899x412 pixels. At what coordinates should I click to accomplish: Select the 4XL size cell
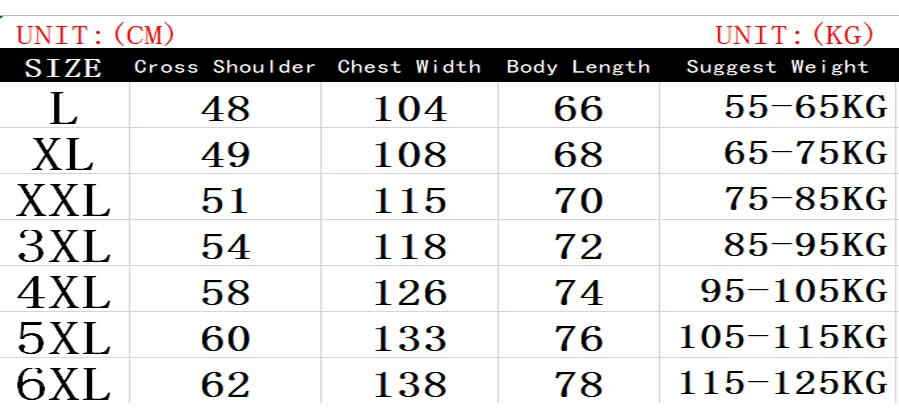coord(62,292)
